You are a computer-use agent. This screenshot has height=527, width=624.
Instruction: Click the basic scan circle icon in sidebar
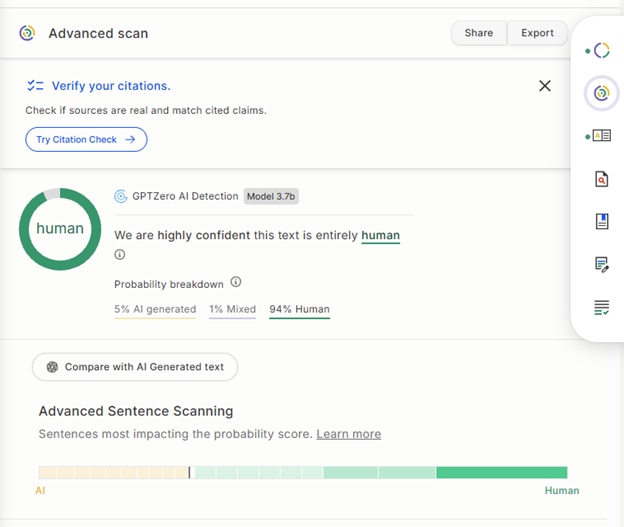[x=601, y=51]
